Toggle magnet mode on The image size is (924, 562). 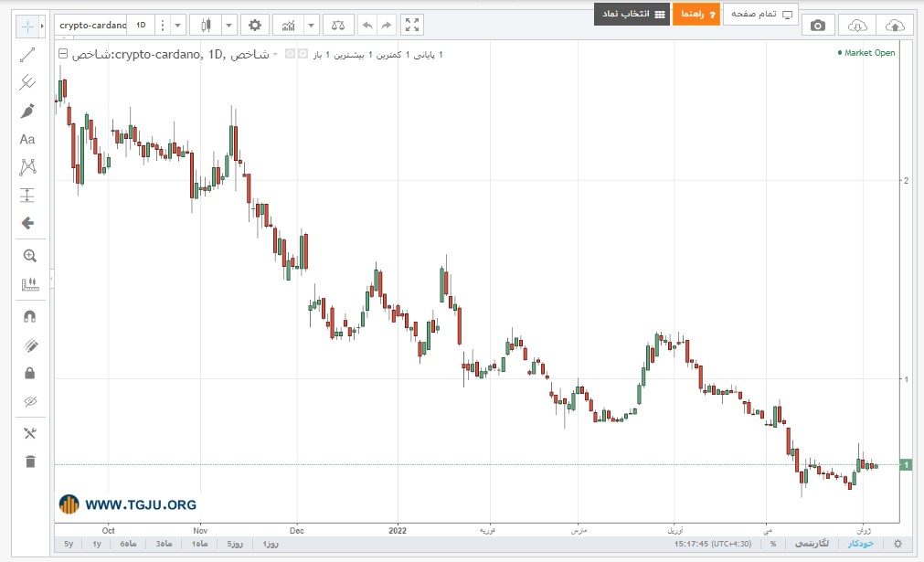pos(29,317)
